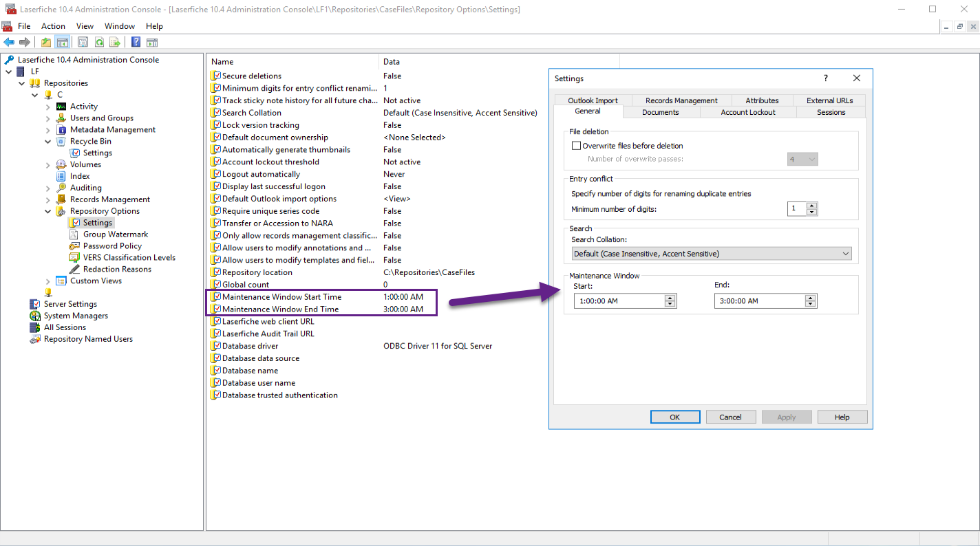Screen dimensions: 980x546
Task: Collapse the Recycle Bin tree node
Action: pos(47,142)
